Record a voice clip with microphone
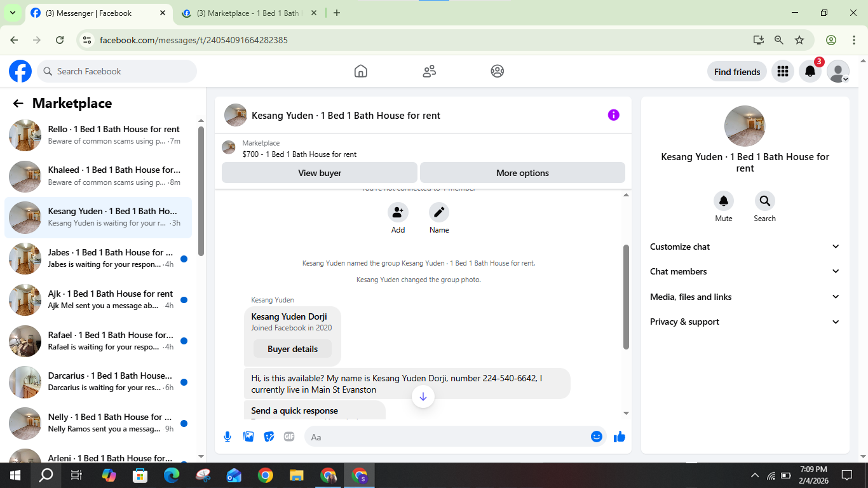868x488 pixels. [x=227, y=437]
